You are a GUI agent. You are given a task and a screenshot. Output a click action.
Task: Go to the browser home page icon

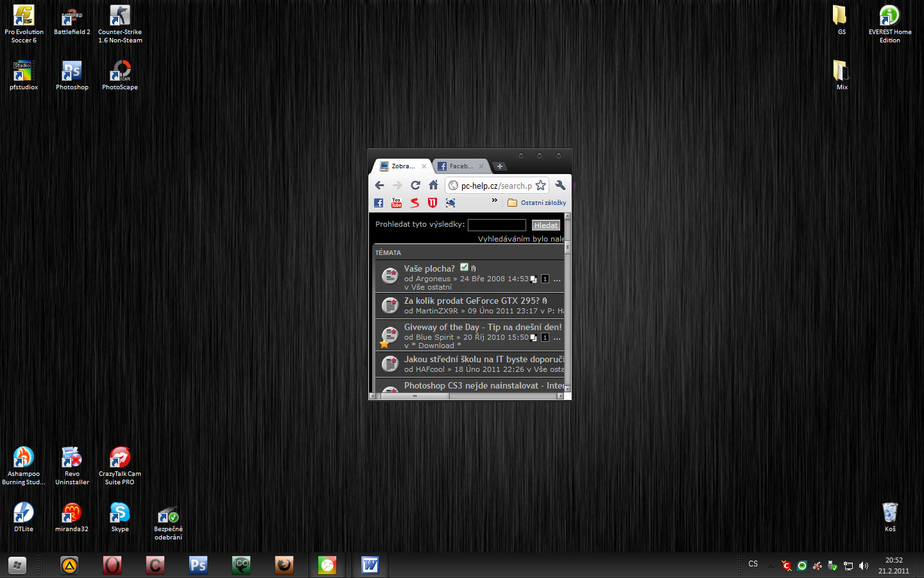(x=433, y=186)
